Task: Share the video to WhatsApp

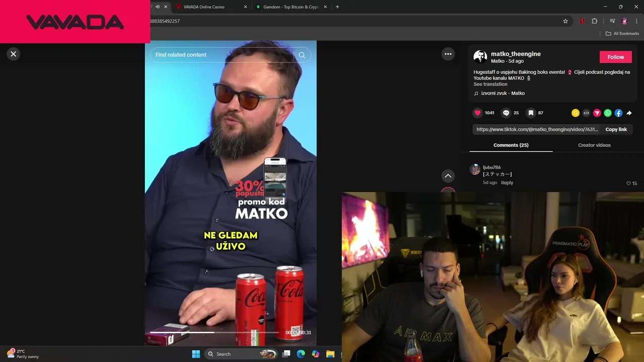Action: click(x=608, y=113)
